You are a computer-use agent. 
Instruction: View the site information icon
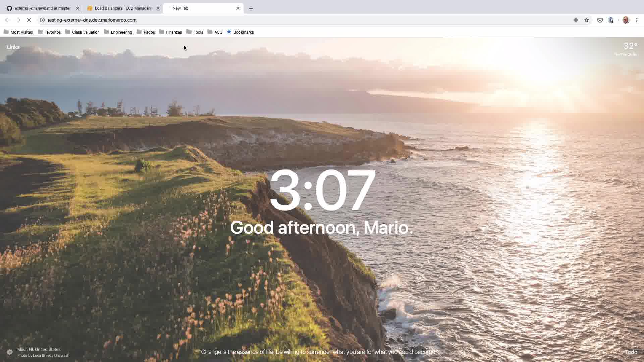[x=42, y=20]
